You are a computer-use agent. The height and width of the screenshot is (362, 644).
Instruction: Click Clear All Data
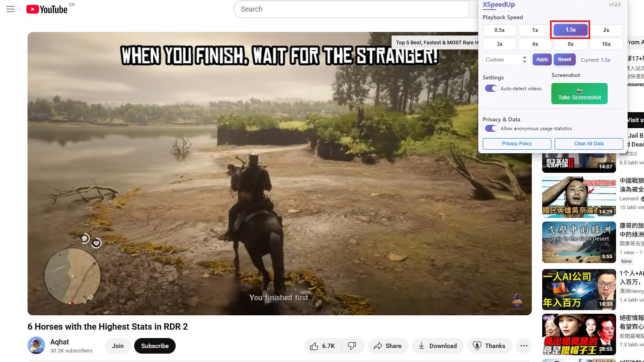coord(589,144)
